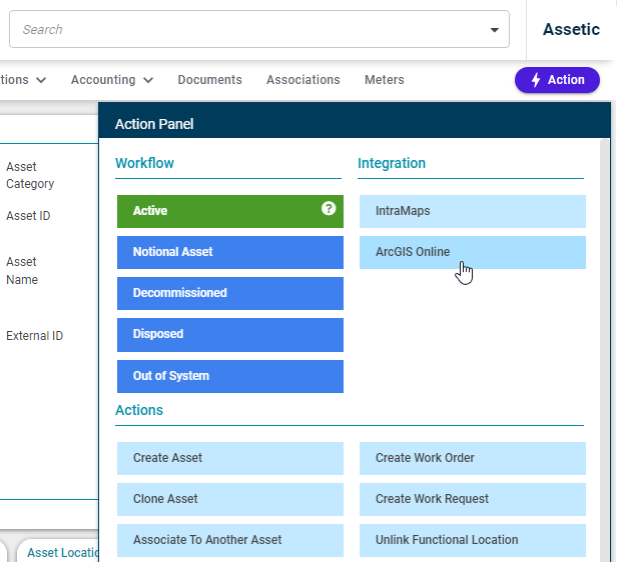Open the search box dropdown arrow
This screenshot has width=617, height=562.
(495, 30)
